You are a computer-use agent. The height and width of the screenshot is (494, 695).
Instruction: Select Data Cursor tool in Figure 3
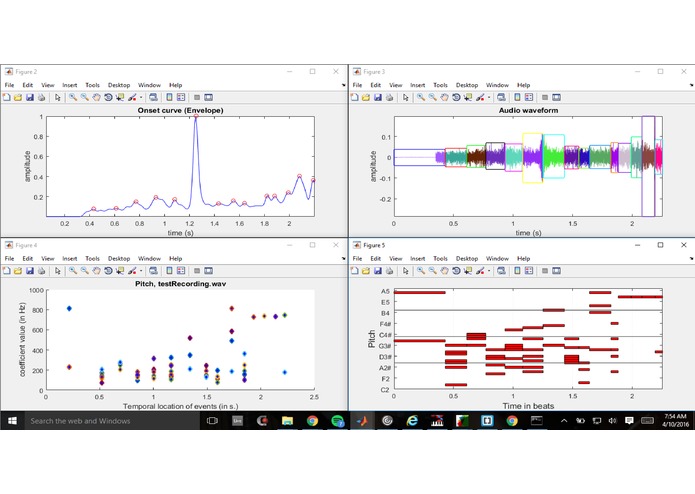point(468,97)
